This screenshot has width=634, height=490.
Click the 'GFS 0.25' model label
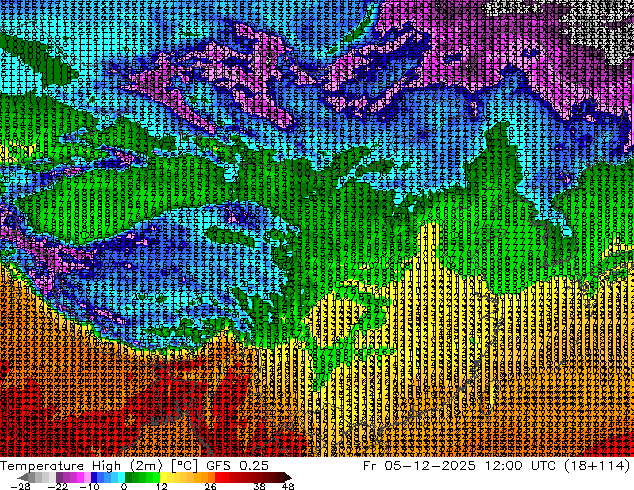coord(237,466)
